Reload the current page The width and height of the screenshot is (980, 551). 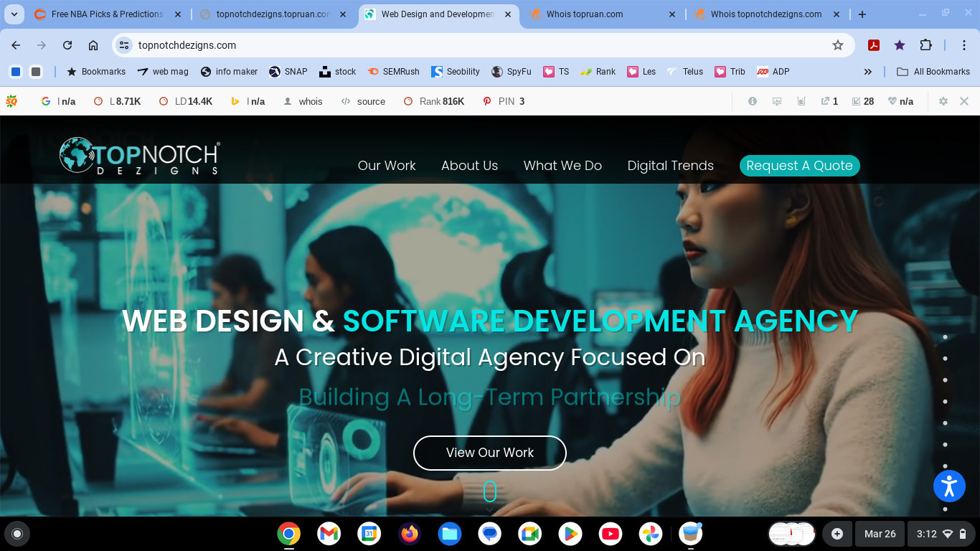(x=67, y=45)
